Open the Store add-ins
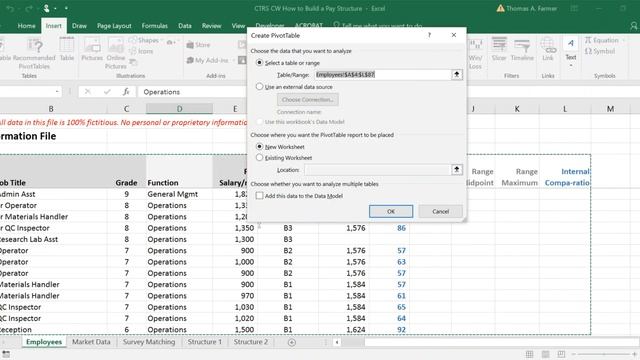The width and height of the screenshot is (640, 360). [198, 45]
